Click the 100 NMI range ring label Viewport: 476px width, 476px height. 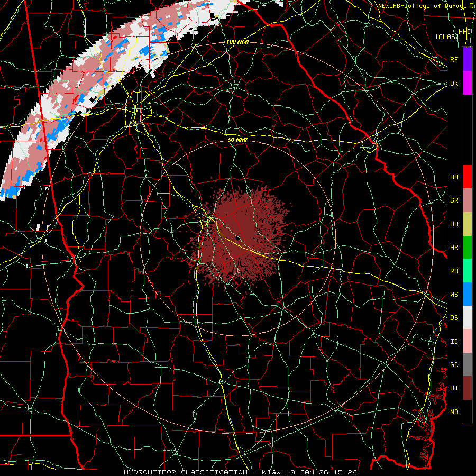point(237,42)
